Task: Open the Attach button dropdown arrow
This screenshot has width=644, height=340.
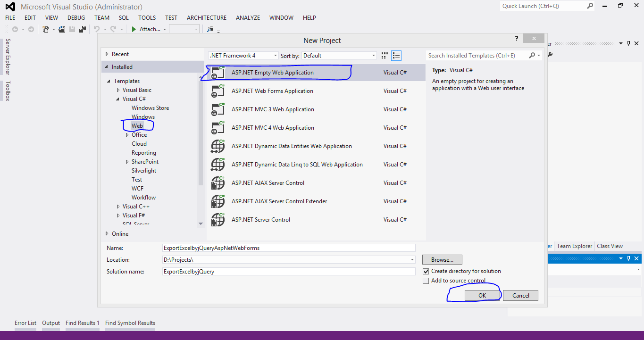Action: pyautogui.click(x=165, y=29)
